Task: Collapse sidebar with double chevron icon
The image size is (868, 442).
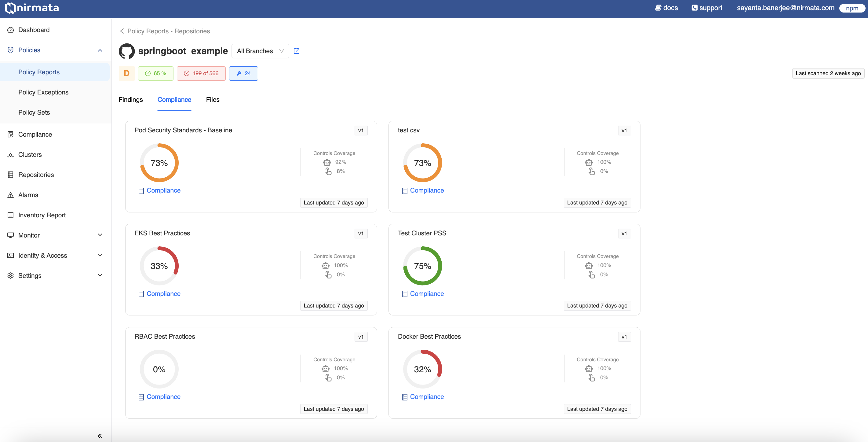Action: pos(100,436)
